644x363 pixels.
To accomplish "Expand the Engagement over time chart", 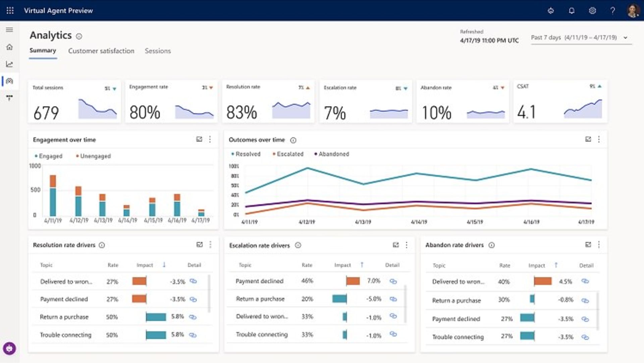I will [x=199, y=139].
